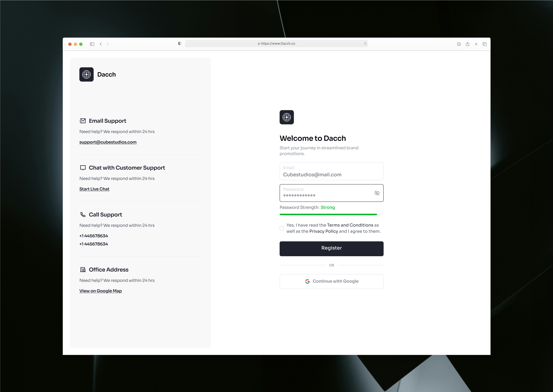Click the Google G icon on the sign-in button

pos(307,281)
